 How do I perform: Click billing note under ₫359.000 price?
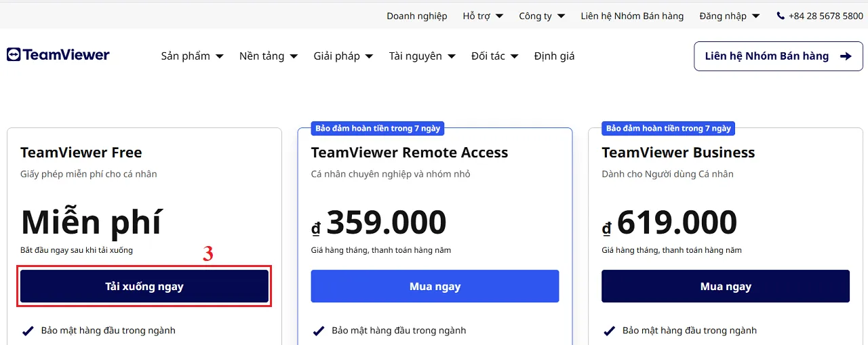click(381, 250)
